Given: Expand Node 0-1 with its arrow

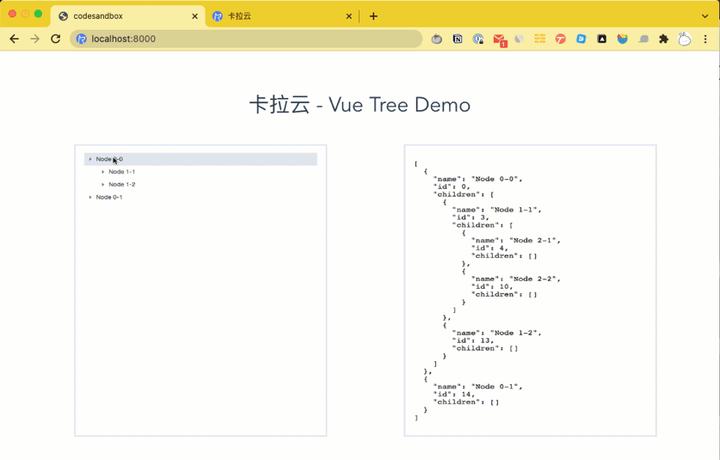Looking at the screenshot, I should point(90,197).
